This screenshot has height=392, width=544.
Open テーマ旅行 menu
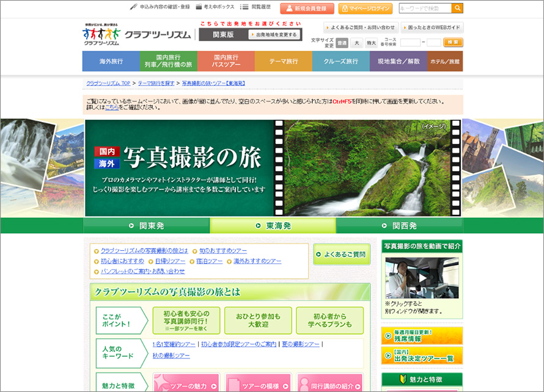[x=284, y=61]
